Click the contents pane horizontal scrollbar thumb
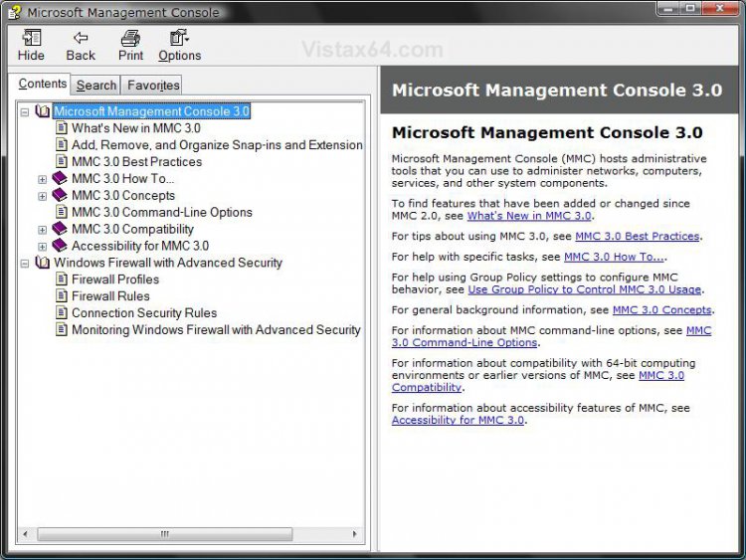This screenshot has height=560, width=746. click(x=164, y=534)
